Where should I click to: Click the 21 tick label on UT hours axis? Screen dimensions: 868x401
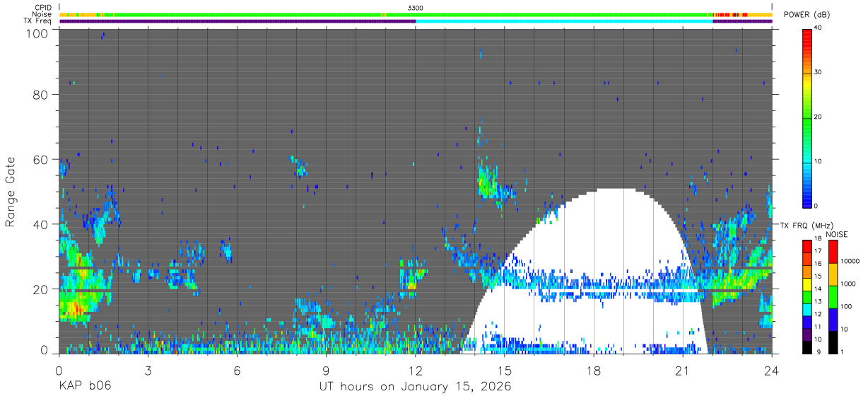683,371
